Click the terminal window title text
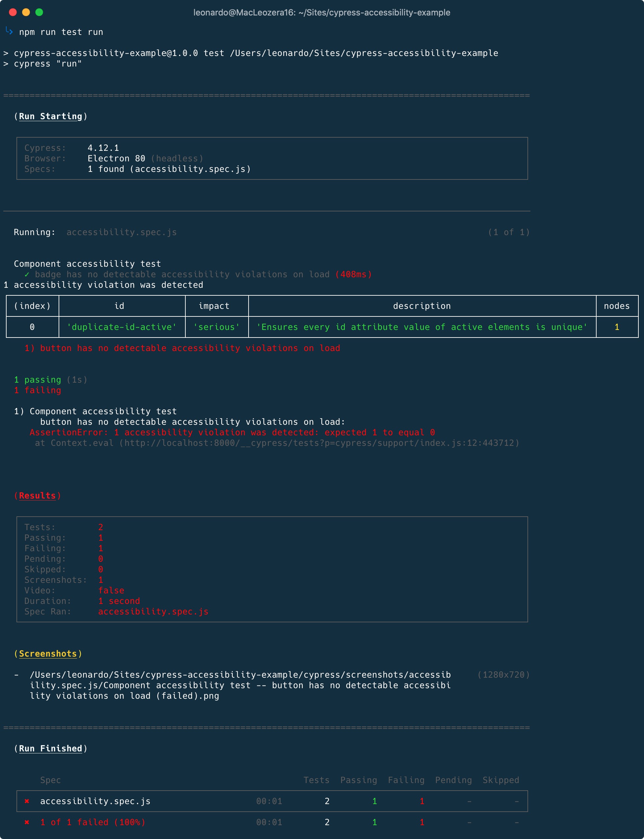 click(322, 13)
